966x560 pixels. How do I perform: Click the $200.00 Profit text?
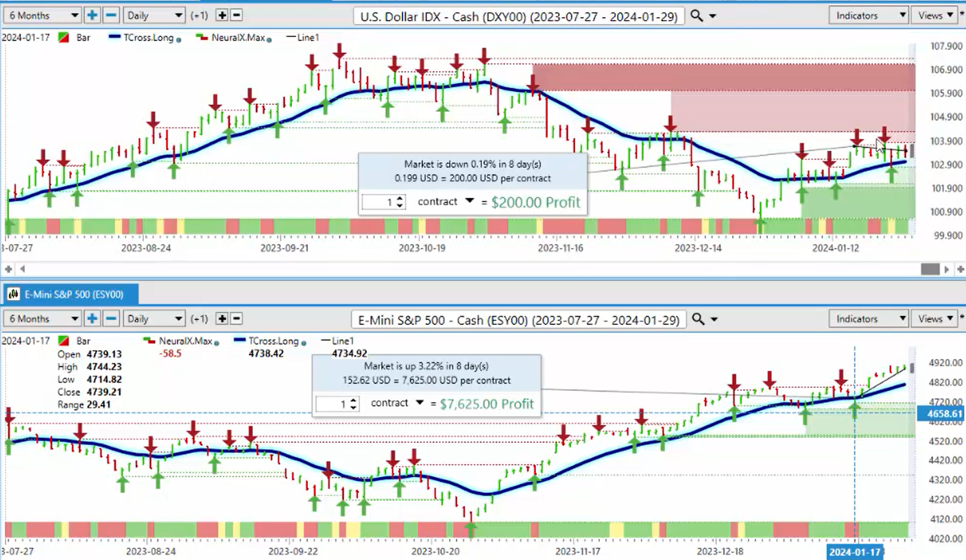coord(537,202)
